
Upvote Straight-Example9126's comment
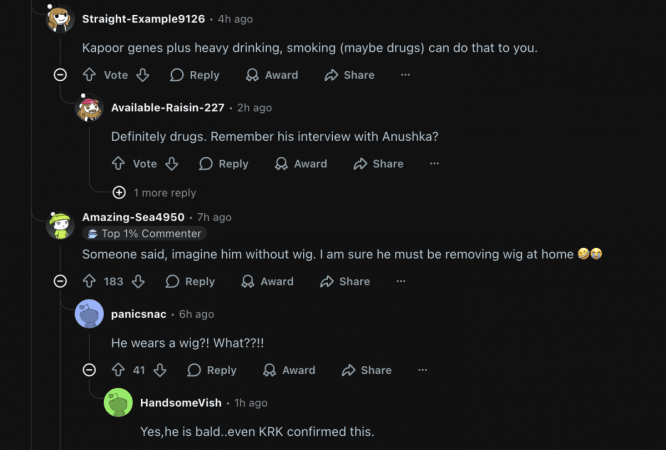[90, 75]
